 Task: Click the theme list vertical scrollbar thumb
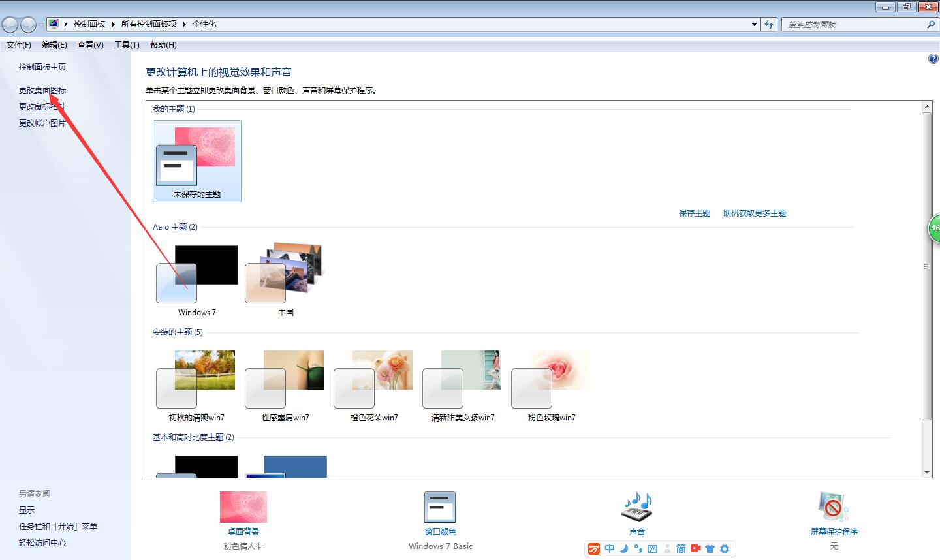point(927,266)
